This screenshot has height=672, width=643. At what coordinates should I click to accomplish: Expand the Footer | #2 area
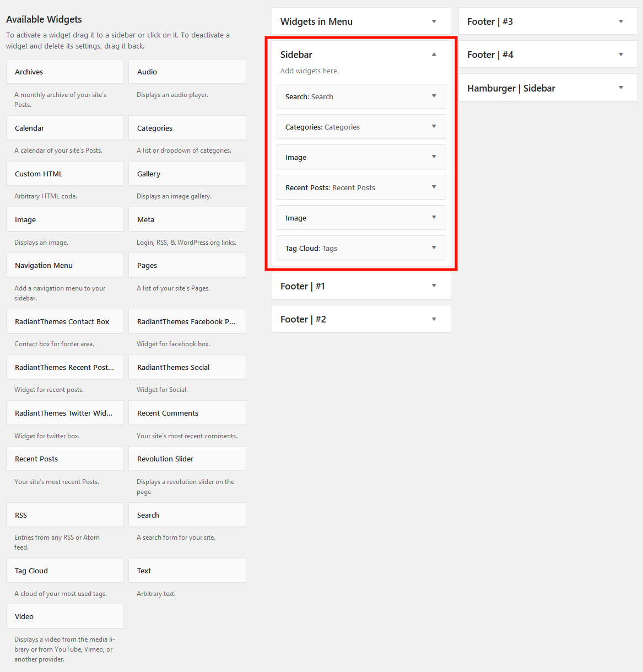tap(434, 319)
